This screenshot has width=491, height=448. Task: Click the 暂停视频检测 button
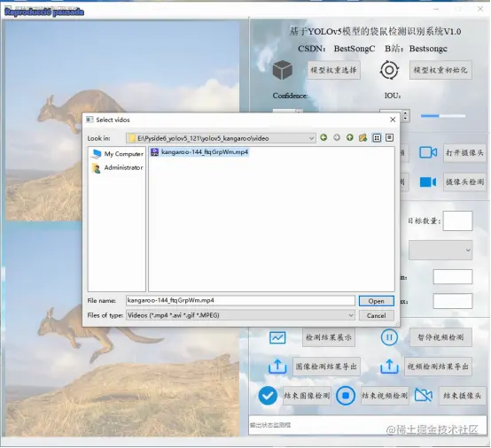pyautogui.click(x=440, y=337)
